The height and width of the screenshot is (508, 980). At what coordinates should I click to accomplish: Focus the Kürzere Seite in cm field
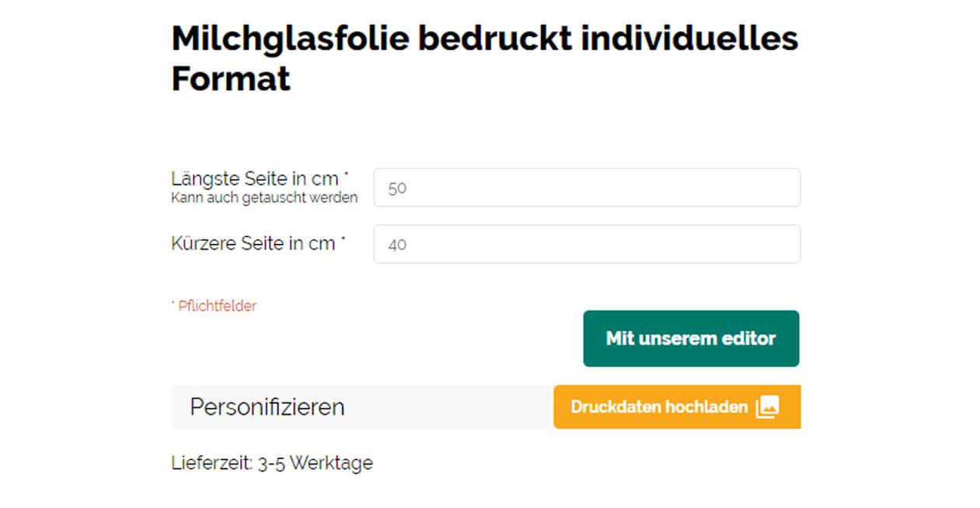[x=587, y=244]
